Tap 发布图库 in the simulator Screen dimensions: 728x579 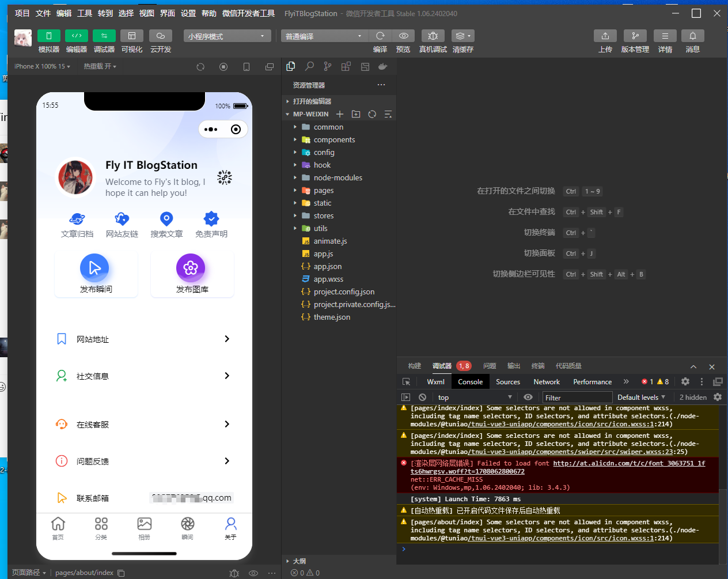click(x=192, y=274)
